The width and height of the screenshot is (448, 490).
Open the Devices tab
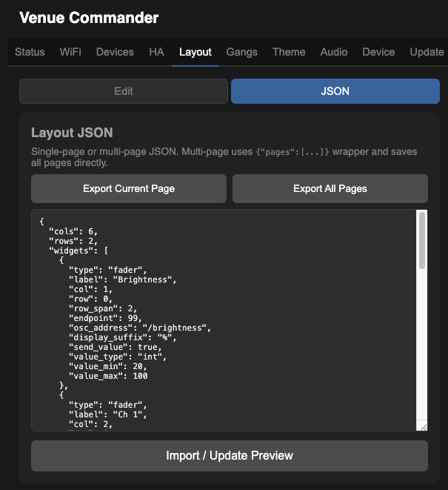(115, 52)
